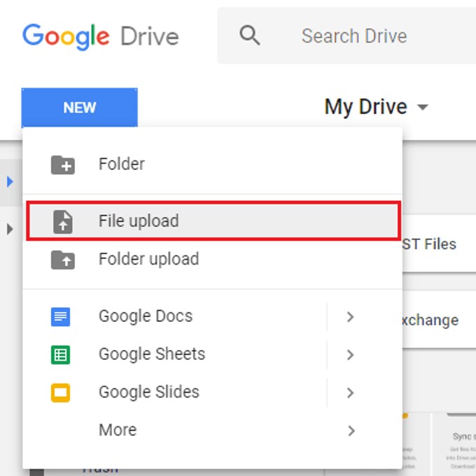Click the blue Google Docs icon
This screenshot has width=476, height=476.
click(x=60, y=316)
